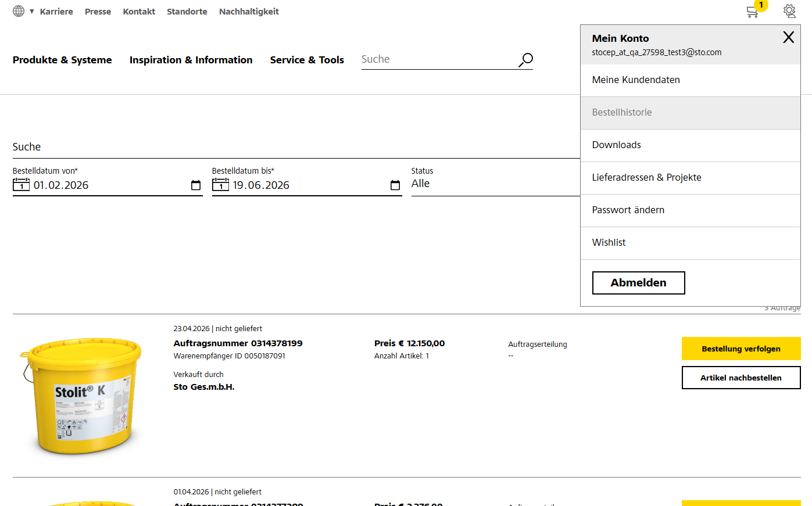Open Inspiration & Information menu
The image size is (812, 506).
(x=191, y=60)
